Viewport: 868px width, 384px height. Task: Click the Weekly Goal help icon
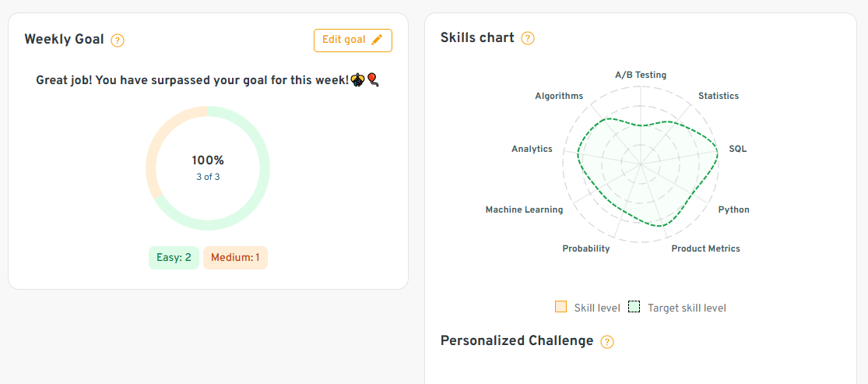coord(118,41)
